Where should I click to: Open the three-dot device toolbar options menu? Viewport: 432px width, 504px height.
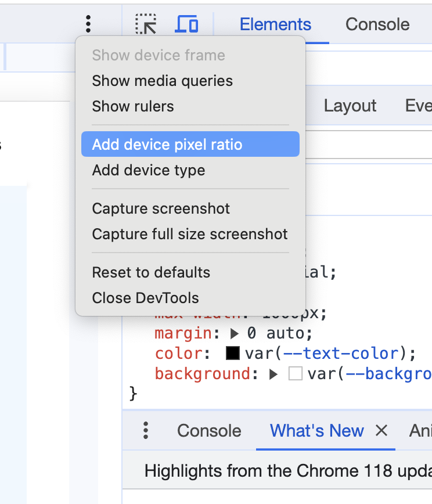pos(88,24)
